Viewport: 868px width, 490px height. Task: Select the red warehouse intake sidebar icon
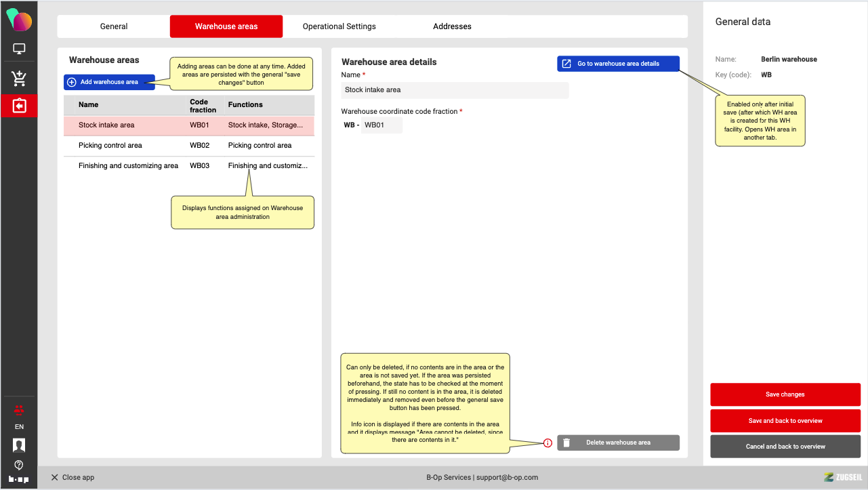point(19,106)
